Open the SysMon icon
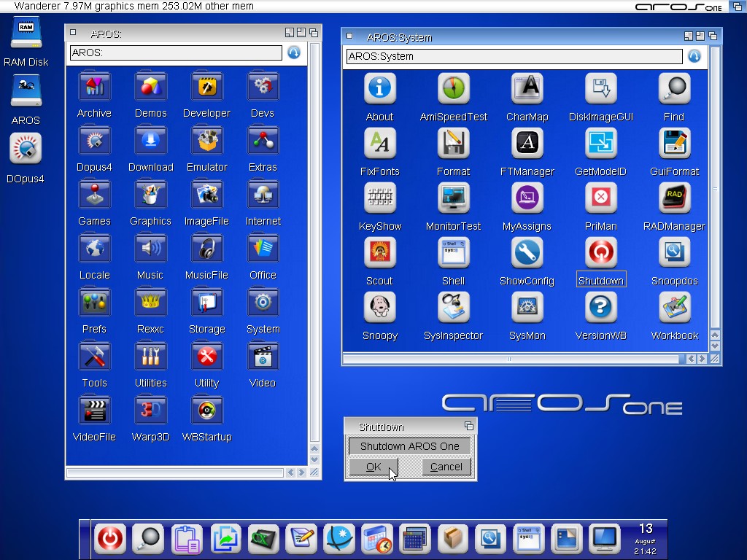This screenshot has width=747, height=560. coord(527,308)
